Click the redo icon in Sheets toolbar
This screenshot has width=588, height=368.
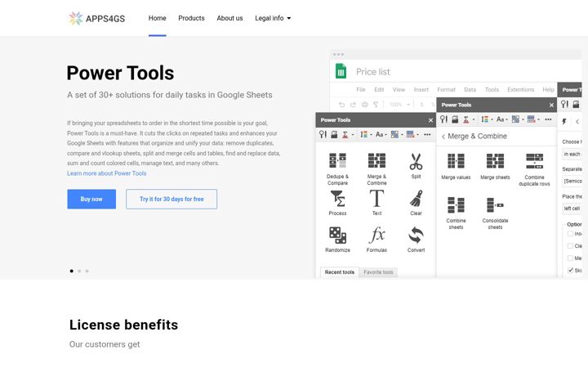[353, 105]
